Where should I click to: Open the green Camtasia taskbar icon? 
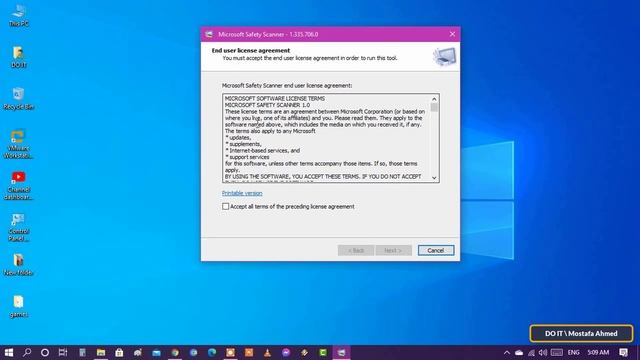click(x=323, y=353)
